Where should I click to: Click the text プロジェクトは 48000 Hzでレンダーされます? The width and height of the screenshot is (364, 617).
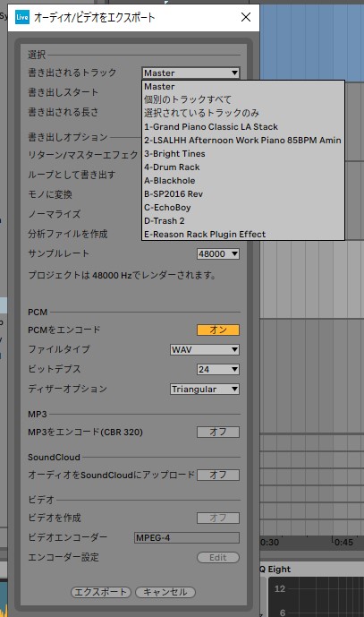tap(122, 275)
